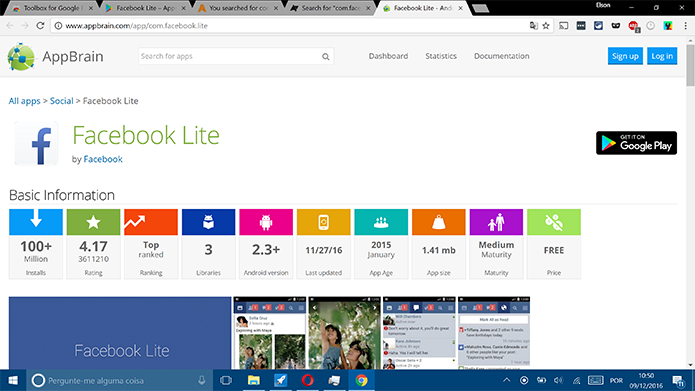The width and height of the screenshot is (695, 391).
Task: Show hidden tray icons chevron
Action: point(507,380)
